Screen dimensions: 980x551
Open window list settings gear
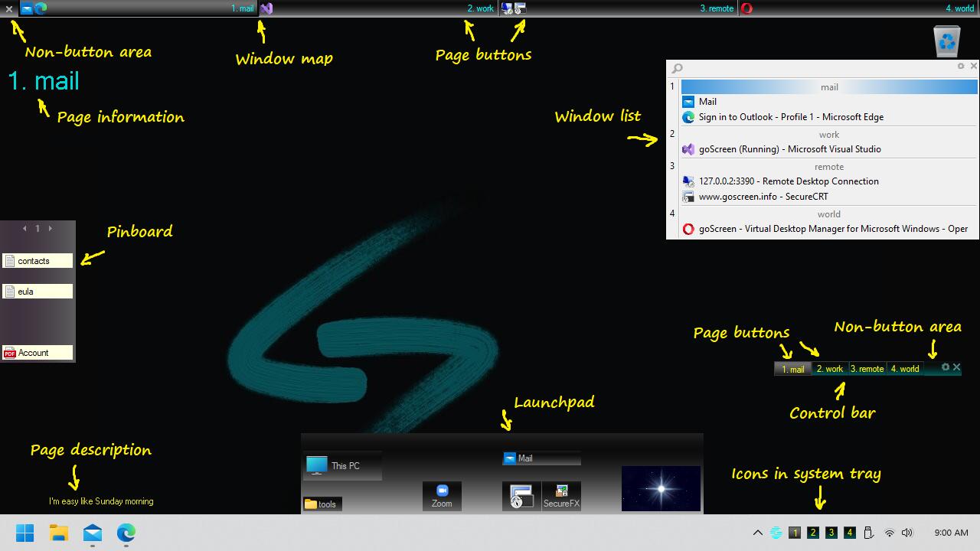pos(961,67)
